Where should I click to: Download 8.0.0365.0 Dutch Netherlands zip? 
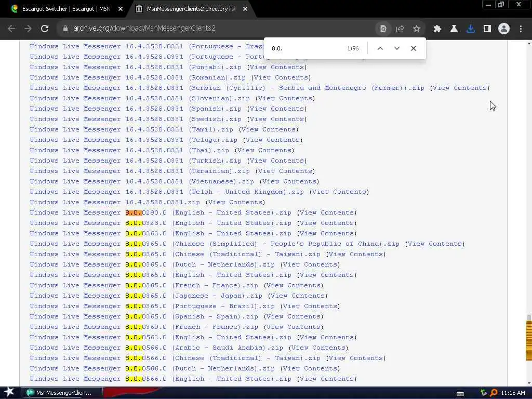pos(152,264)
